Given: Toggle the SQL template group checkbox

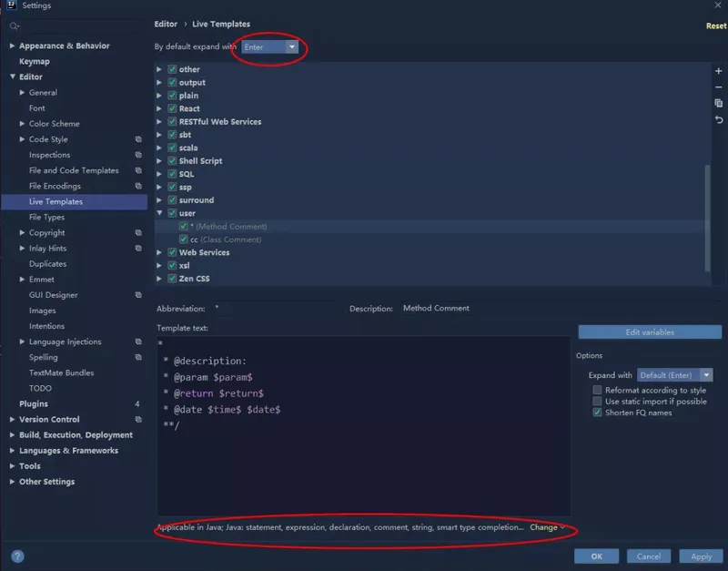Looking at the screenshot, I should (172, 174).
